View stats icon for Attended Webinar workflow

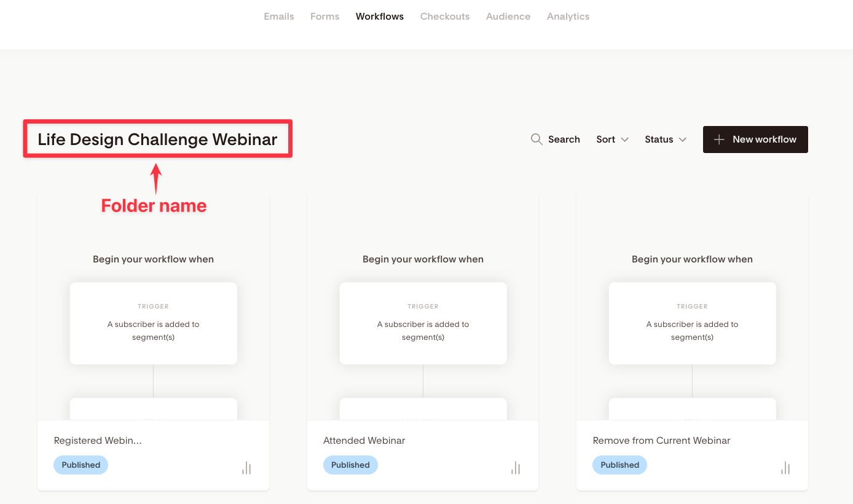(516, 468)
